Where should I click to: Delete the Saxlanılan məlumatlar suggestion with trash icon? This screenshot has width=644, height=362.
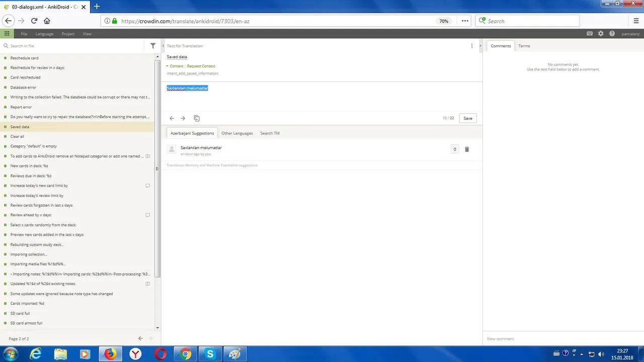point(467,149)
